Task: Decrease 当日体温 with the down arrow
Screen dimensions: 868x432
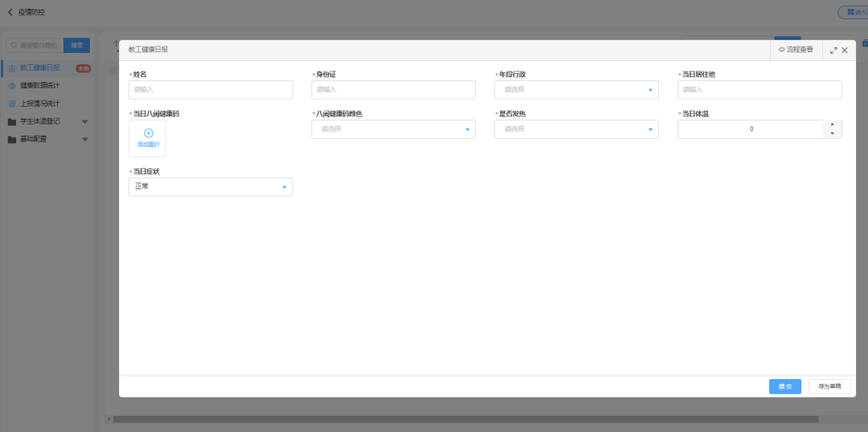Action: pos(832,134)
